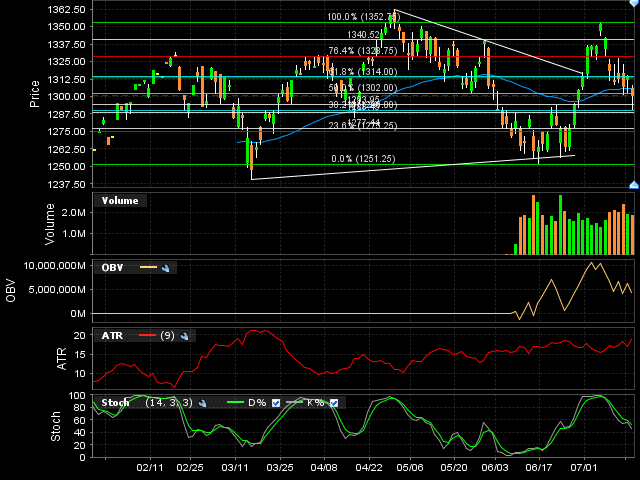Viewport: 640px width, 480px height.
Task: Click bottom scroll arrow on price axis
Action: (632, 184)
